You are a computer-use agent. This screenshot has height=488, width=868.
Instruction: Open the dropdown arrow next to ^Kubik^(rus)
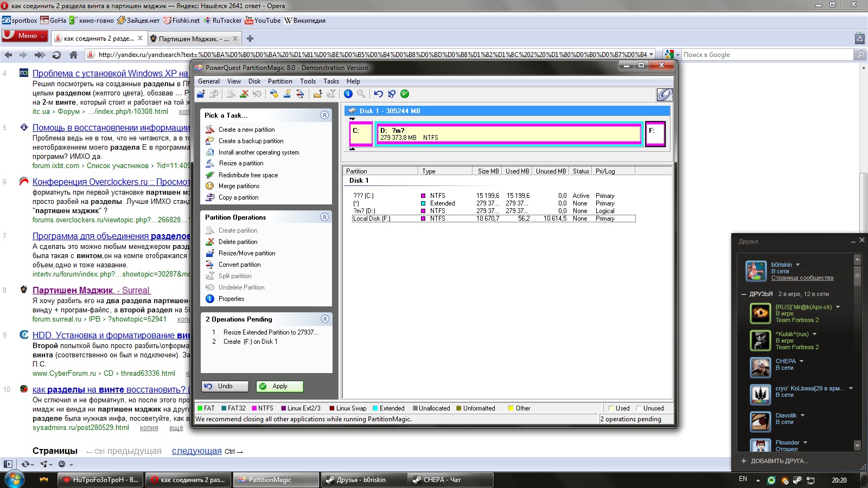814,334
